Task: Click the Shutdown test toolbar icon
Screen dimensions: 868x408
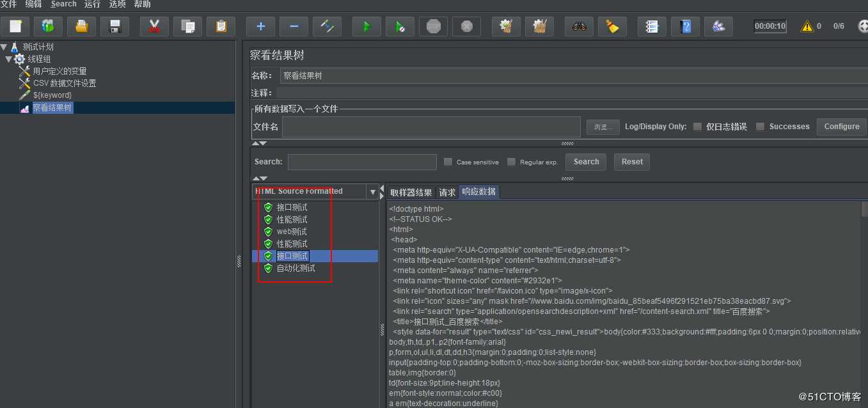Action: [x=467, y=26]
